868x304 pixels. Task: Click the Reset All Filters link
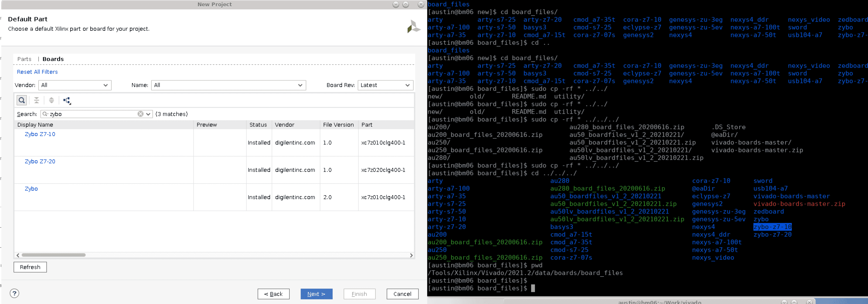(37, 72)
